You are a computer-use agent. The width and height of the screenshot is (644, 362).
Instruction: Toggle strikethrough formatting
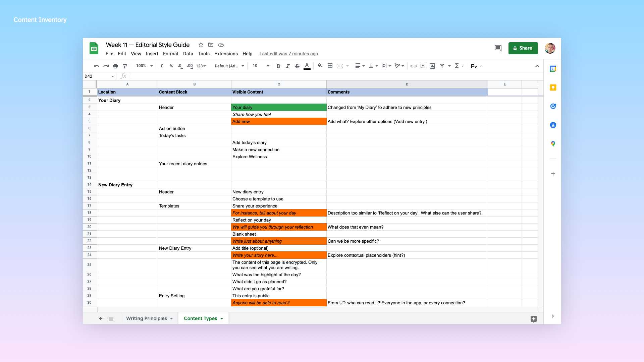(x=297, y=66)
